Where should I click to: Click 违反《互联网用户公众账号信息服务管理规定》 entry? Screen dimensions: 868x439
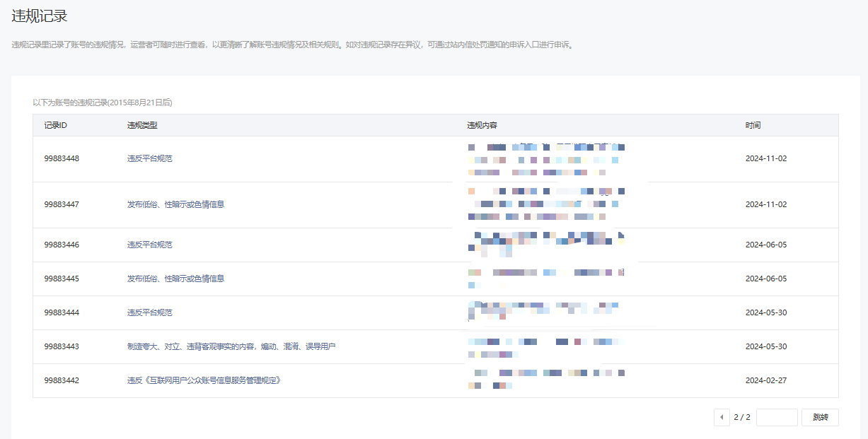point(204,380)
